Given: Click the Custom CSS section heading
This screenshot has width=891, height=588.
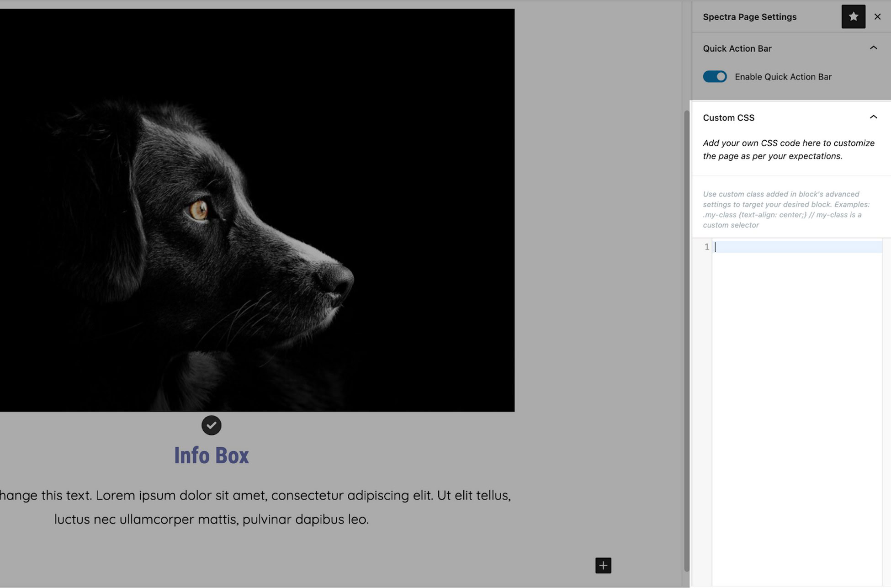Looking at the screenshot, I should coord(728,117).
